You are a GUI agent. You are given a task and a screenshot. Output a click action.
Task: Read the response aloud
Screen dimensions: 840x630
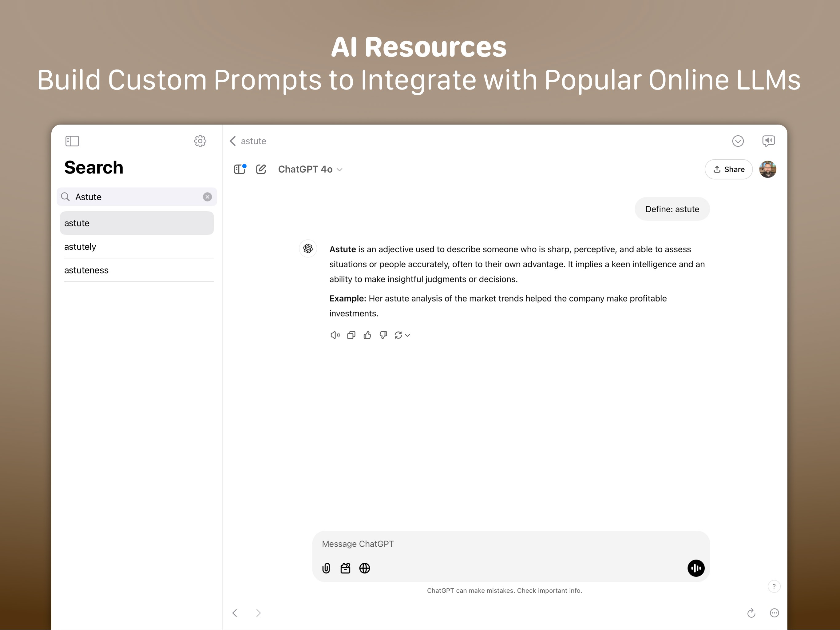click(x=335, y=335)
